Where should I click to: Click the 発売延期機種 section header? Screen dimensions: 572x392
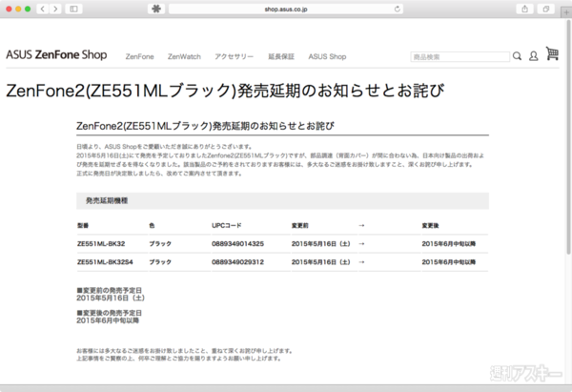click(x=282, y=200)
